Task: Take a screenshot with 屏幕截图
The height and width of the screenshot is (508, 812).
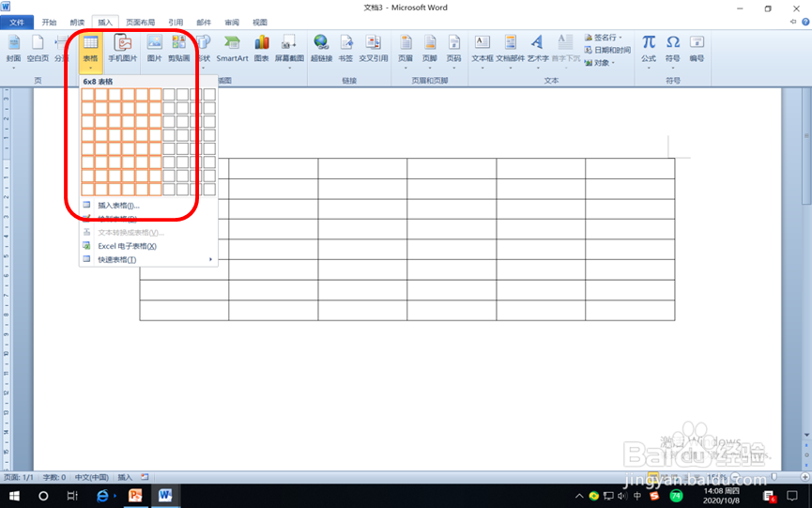Action: coord(289,51)
